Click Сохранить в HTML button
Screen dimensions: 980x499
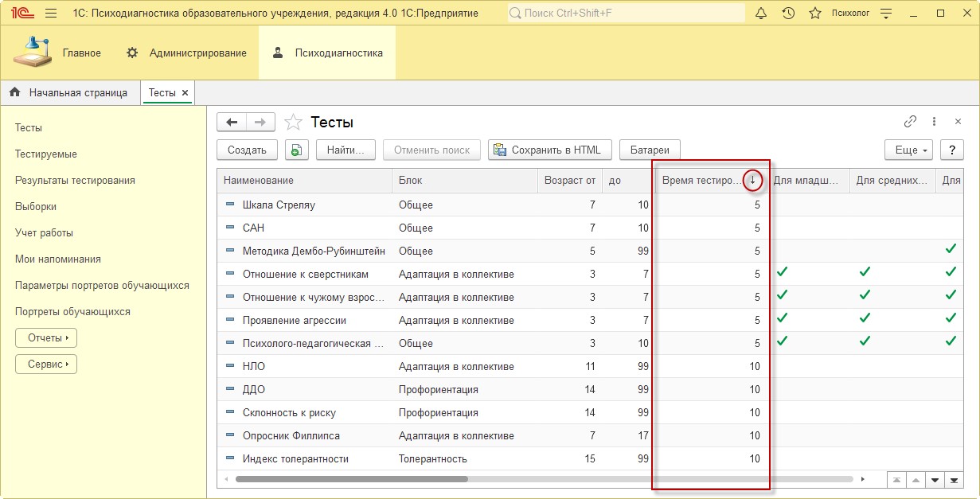coord(549,150)
